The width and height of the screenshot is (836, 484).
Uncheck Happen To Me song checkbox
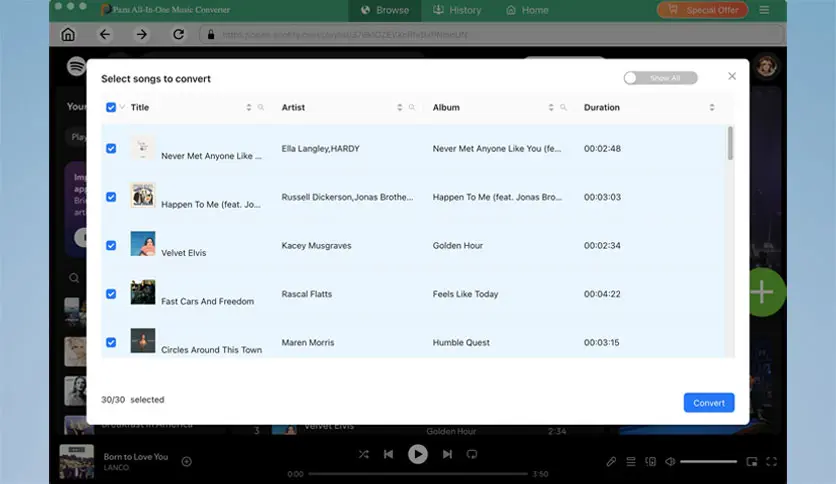(x=111, y=197)
